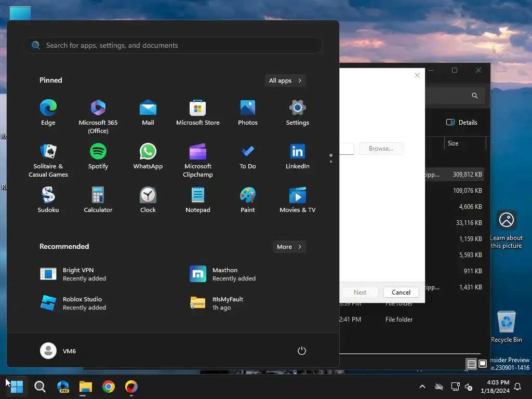The width and height of the screenshot is (532, 399).
Task: Toggle Details pane in File Explorer
Action: [461, 123]
